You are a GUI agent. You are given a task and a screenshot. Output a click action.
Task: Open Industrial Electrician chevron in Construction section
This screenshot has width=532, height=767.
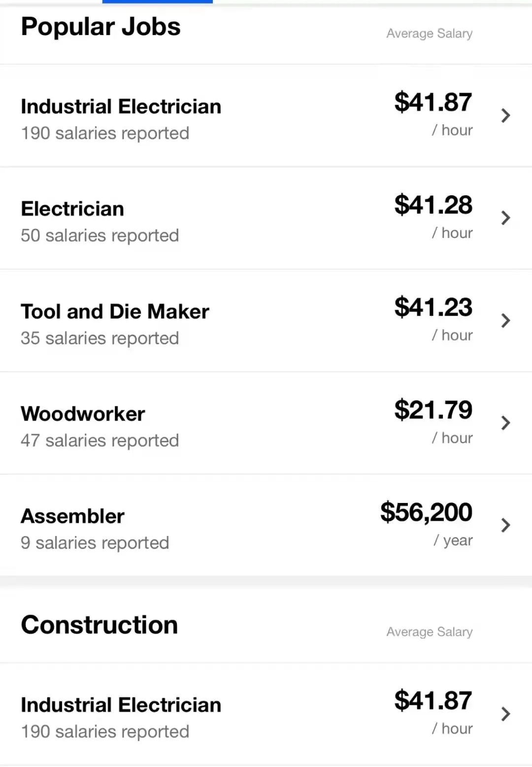(505, 714)
